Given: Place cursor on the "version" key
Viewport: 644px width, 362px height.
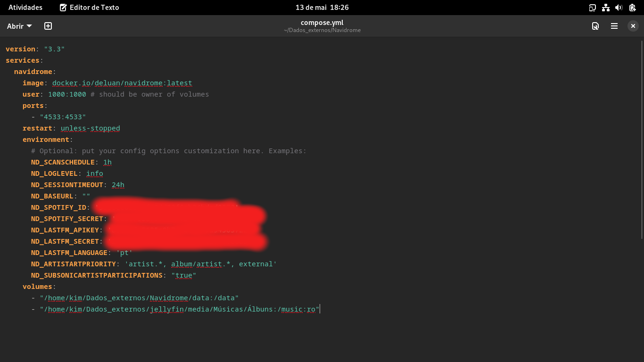Looking at the screenshot, I should 20,49.
